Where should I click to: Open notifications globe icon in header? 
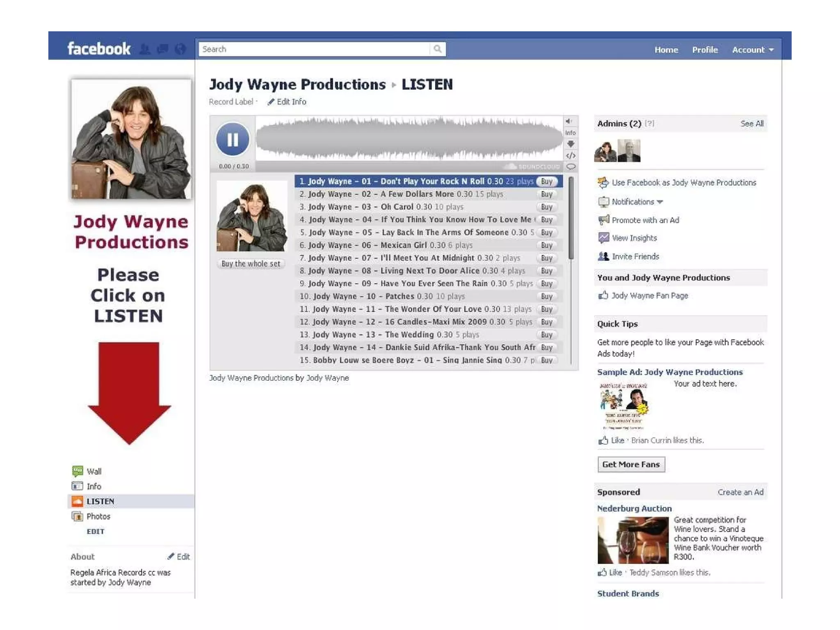pos(180,50)
